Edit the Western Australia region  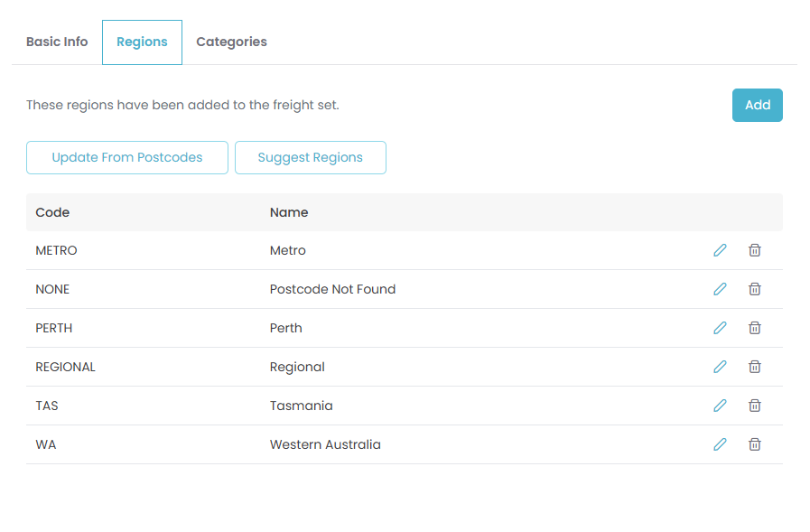click(x=720, y=444)
